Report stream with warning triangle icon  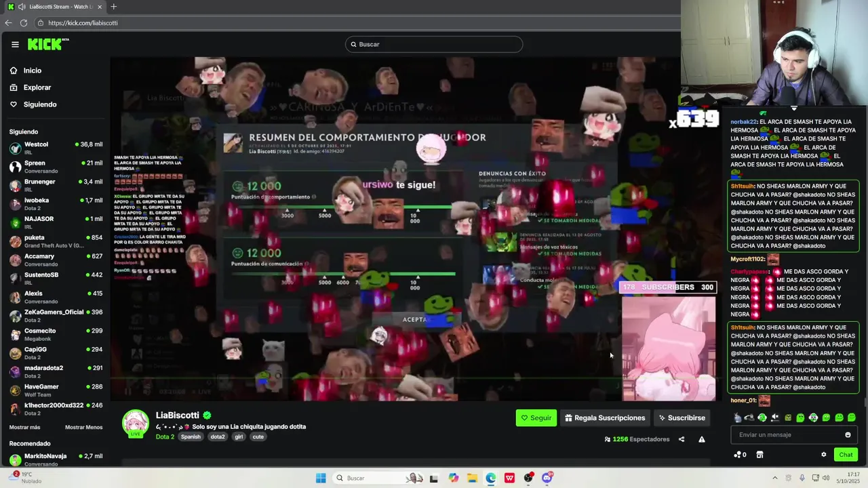pyautogui.click(x=702, y=439)
